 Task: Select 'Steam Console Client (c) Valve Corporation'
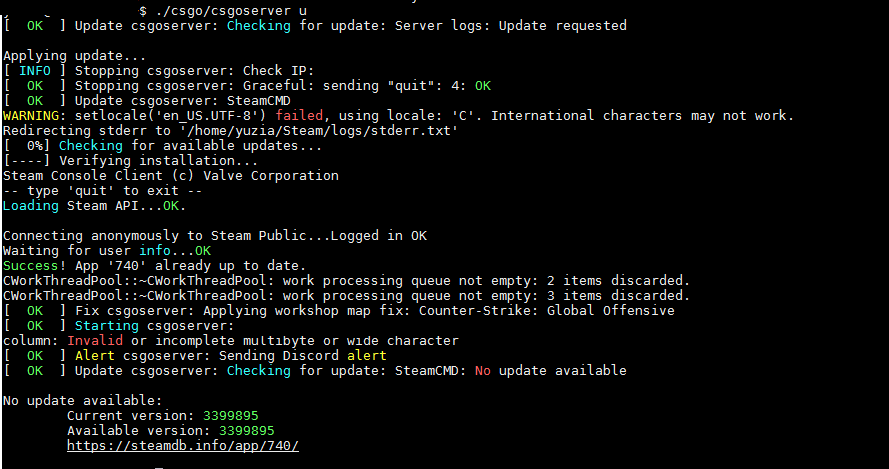click(171, 175)
